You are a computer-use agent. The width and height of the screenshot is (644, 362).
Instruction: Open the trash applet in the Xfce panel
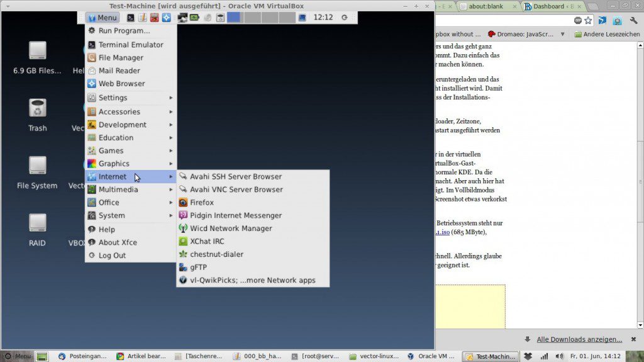point(221,18)
